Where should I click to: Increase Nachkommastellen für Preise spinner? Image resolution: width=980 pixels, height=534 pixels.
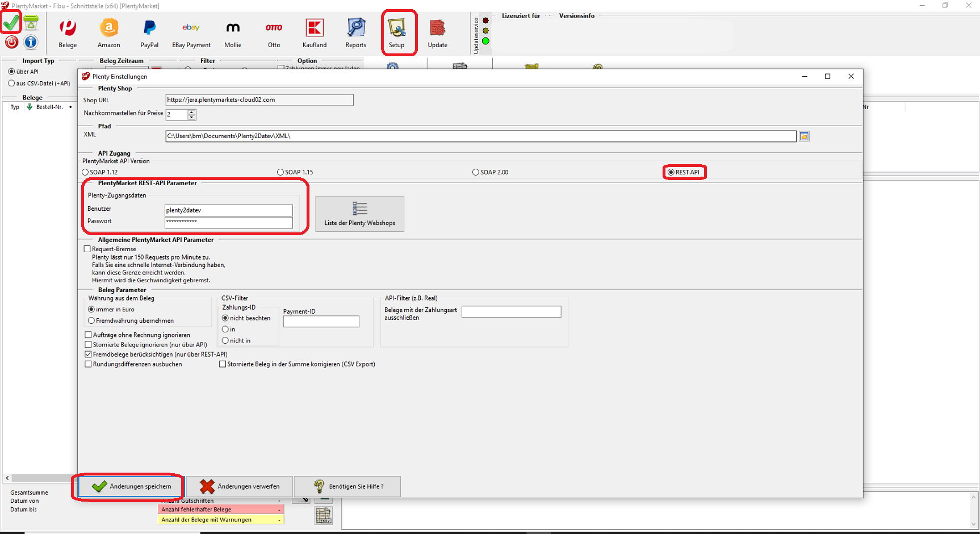[192, 112]
